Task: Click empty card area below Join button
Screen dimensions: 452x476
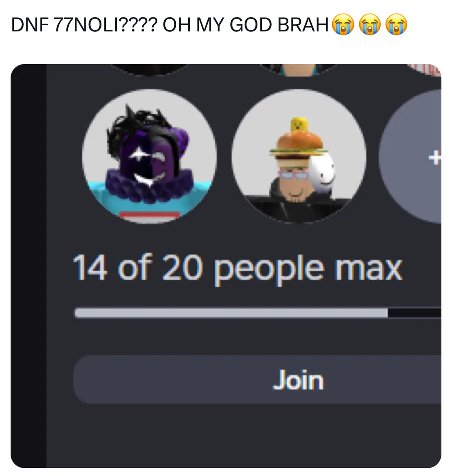Action: (x=244, y=436)
